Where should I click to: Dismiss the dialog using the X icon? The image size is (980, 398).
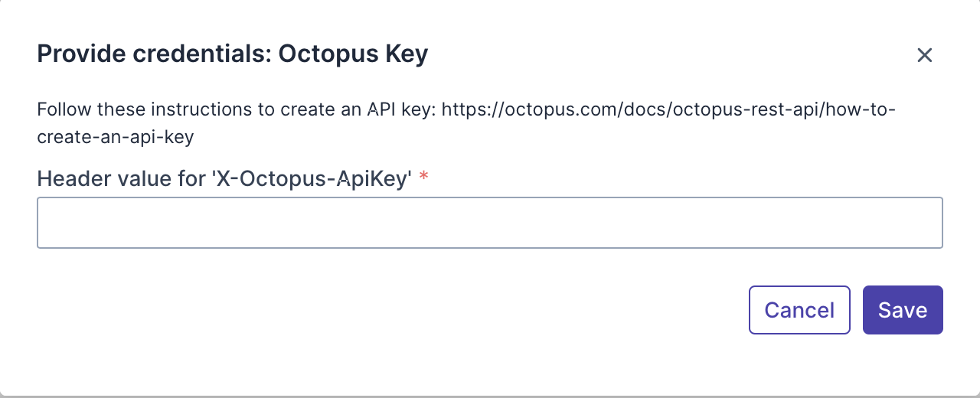(x=924, y=55)
